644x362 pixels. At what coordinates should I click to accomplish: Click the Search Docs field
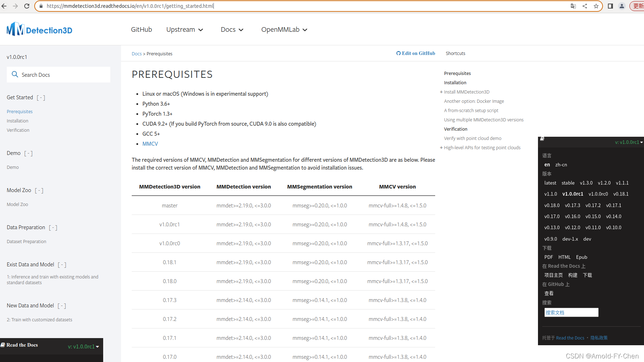59,75
